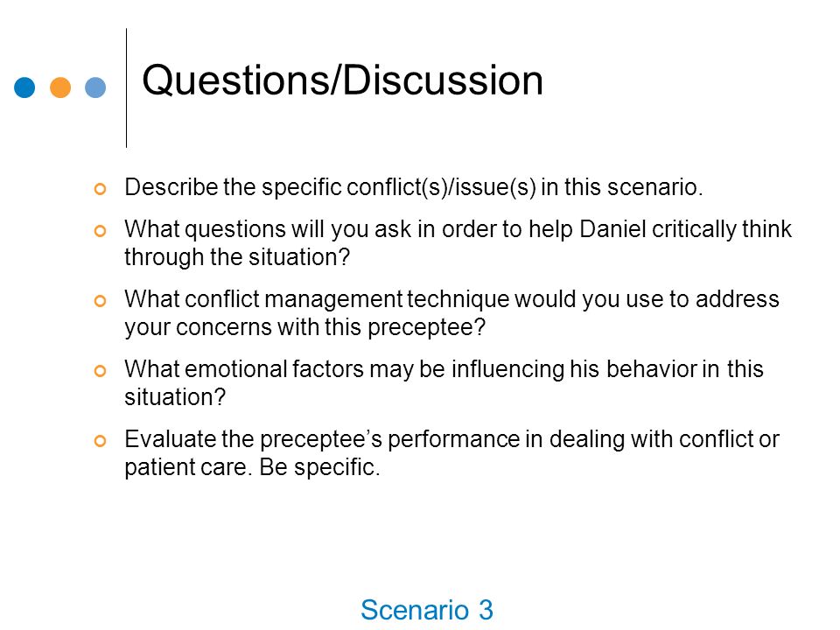840x630 pixels.
Task: Click the 'Scenario 3' footer text
Action: [x=427, y=610]
